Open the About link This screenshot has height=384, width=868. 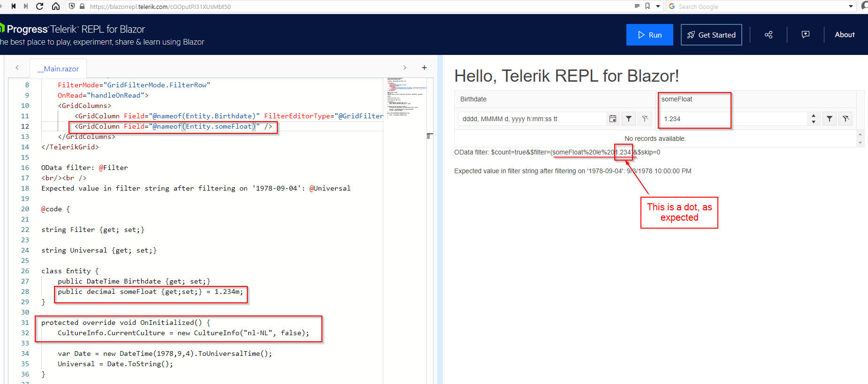coord(845,35)
